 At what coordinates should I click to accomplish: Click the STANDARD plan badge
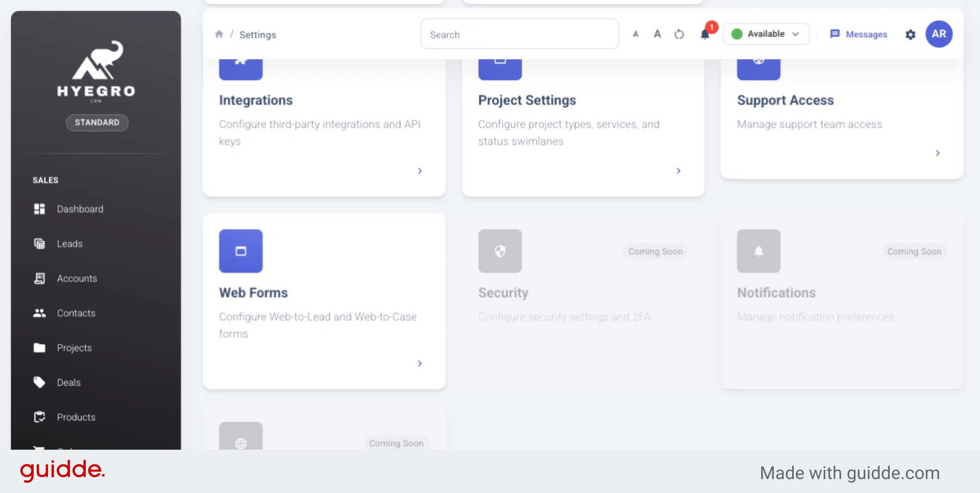pos(97,122)
